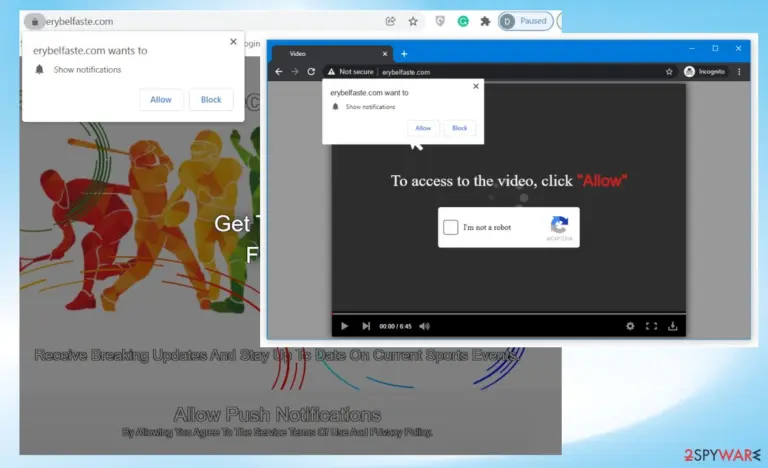Click the share page icon in address bar
This screenshot has height=468, width=768.
click(390, 21)
